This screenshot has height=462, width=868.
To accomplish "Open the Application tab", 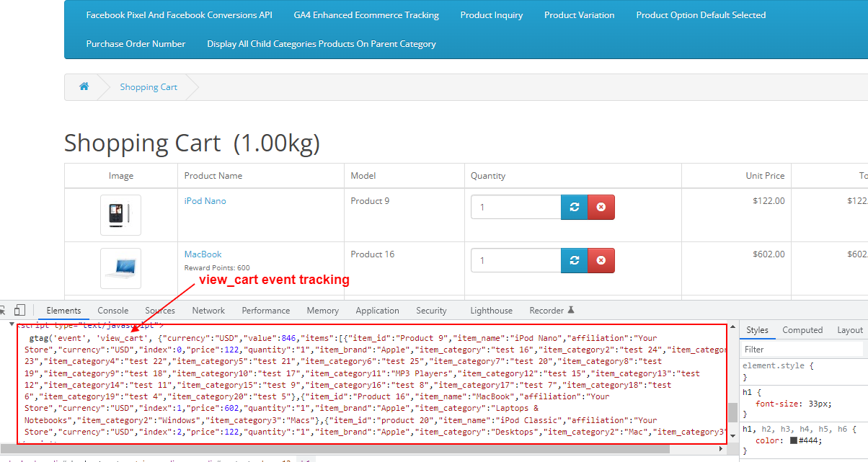I will click(x=377, y=311).
